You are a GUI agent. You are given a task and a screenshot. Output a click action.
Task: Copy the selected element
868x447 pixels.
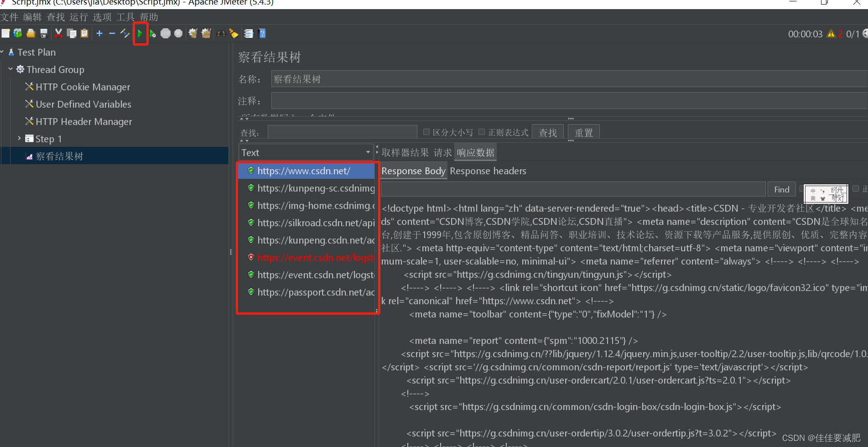click(x=72, y=33)
